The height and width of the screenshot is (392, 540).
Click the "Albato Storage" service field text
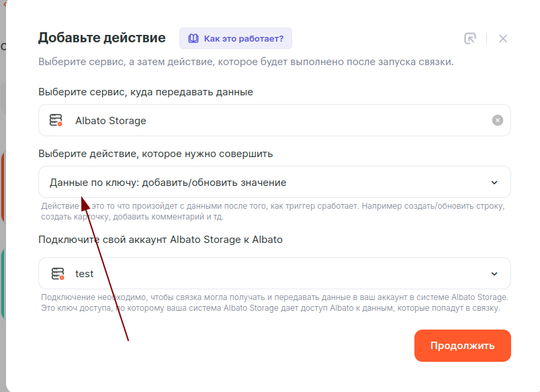click(111, 121)
